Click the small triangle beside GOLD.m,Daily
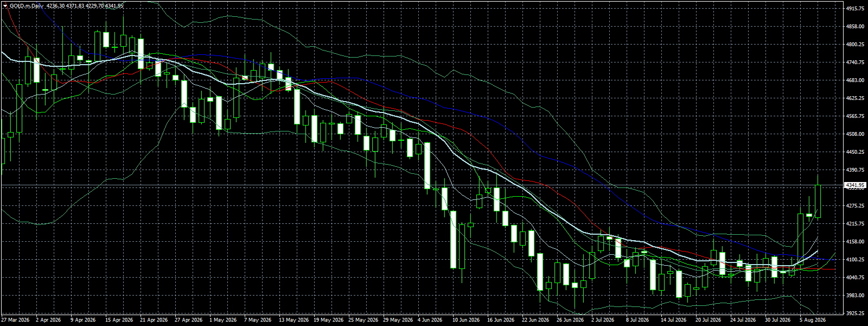The height and width of the screenshot is (326, 868). coord(5,6)
